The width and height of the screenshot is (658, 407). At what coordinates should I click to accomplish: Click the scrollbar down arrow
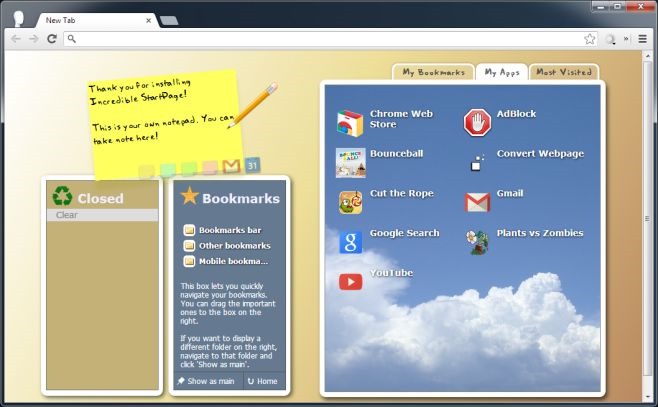647,397
